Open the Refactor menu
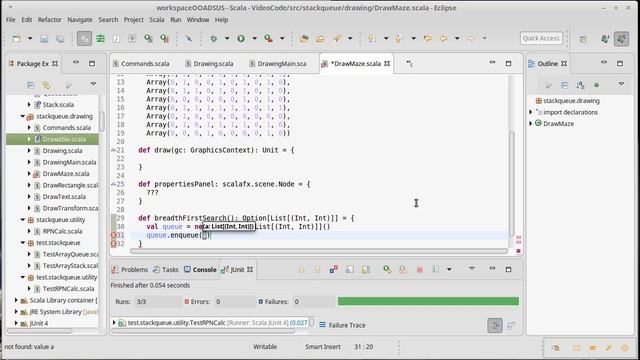Screen dimensions: 640x360 pyautogui.click(x=49, y=20)
